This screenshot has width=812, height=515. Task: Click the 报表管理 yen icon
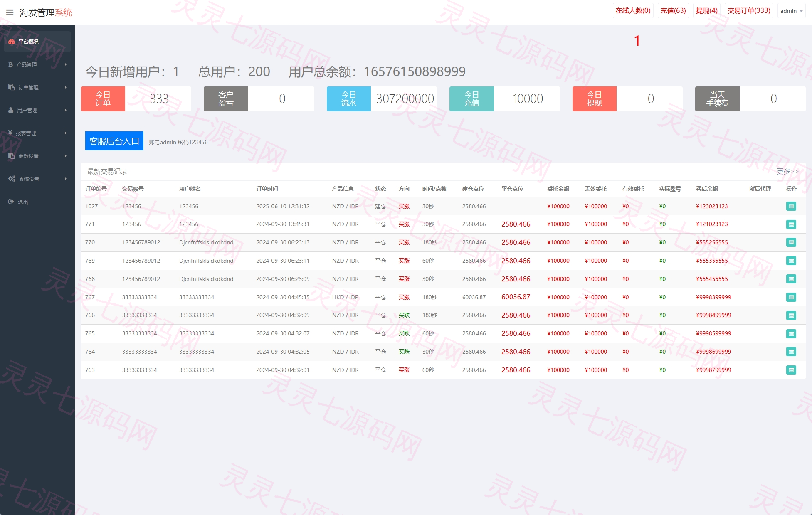[10, 133]
